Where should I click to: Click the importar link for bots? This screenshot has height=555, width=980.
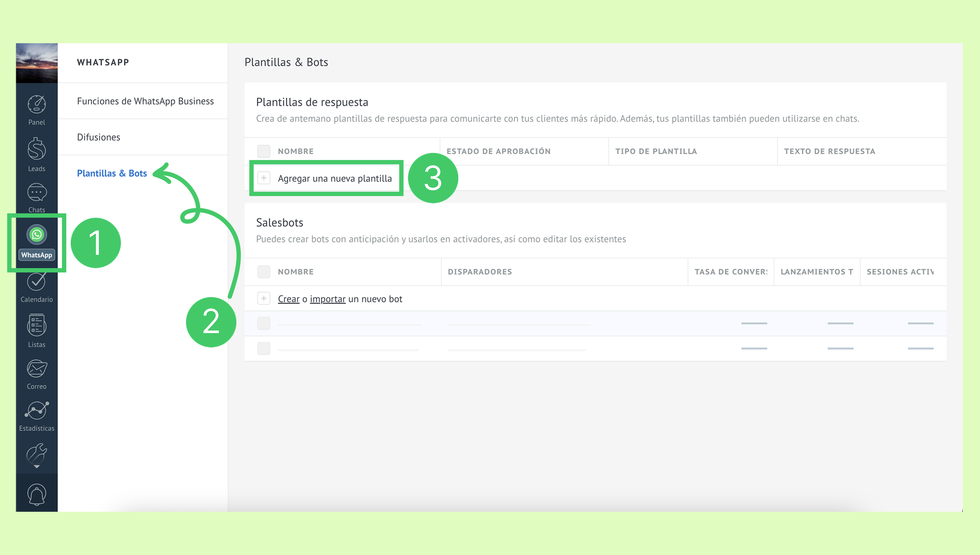327,299
